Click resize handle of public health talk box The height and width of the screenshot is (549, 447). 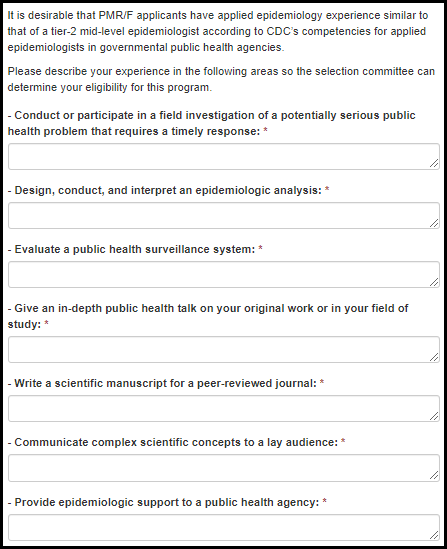434,357
